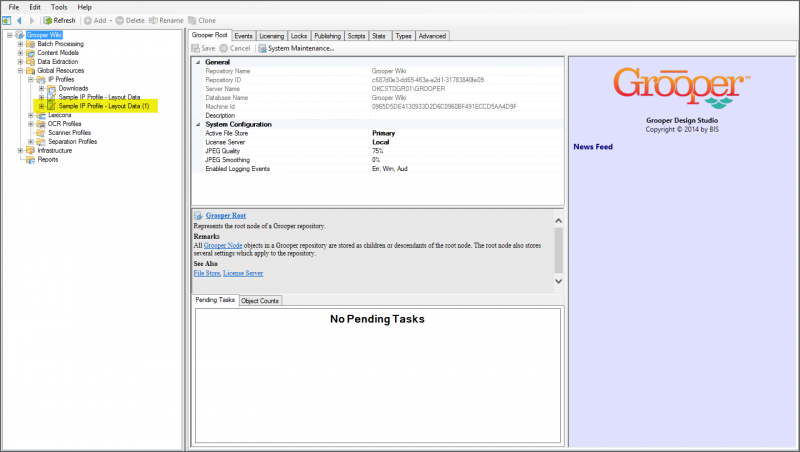Image resolution: width=800 pixels, height=452 pixels.
Task: Click the Delete toolbar button
Action: pos(130,20)
